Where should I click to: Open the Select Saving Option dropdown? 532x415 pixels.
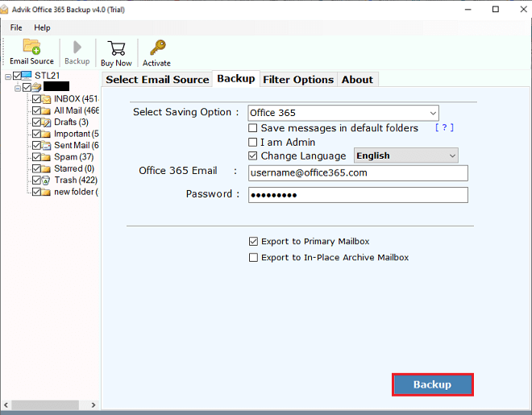(x=343, y=113)
